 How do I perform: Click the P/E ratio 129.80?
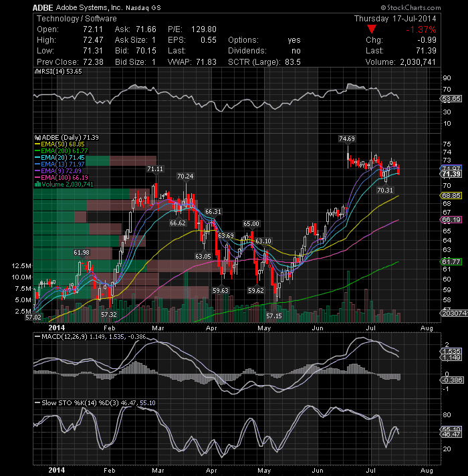coord(204,29)
